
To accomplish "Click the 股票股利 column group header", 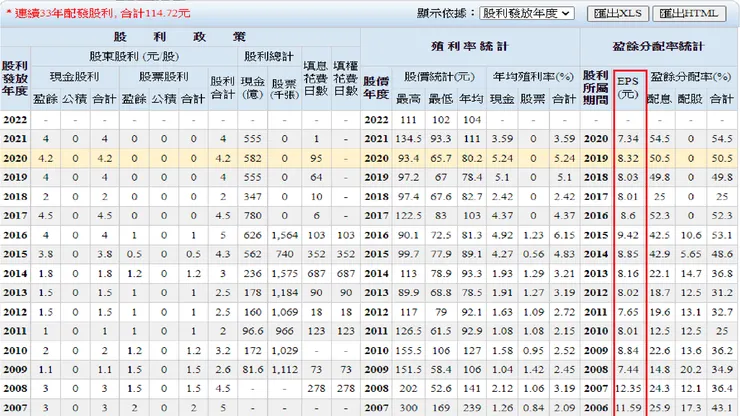I will pos(163,76).
